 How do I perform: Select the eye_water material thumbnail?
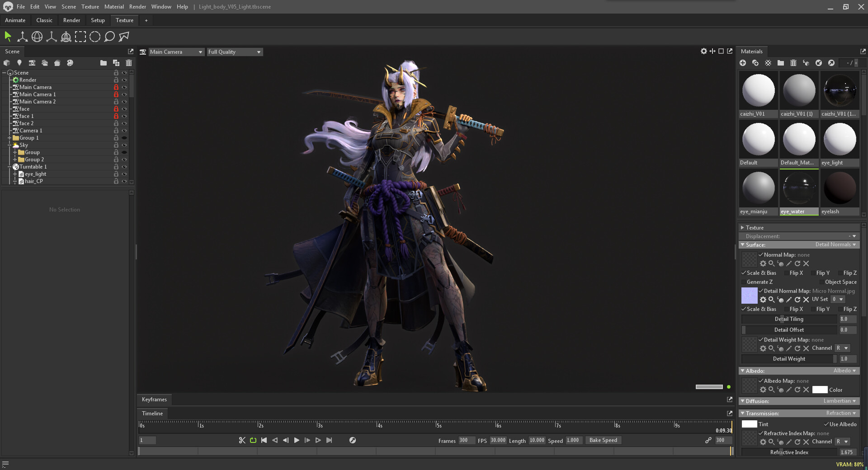799,188
